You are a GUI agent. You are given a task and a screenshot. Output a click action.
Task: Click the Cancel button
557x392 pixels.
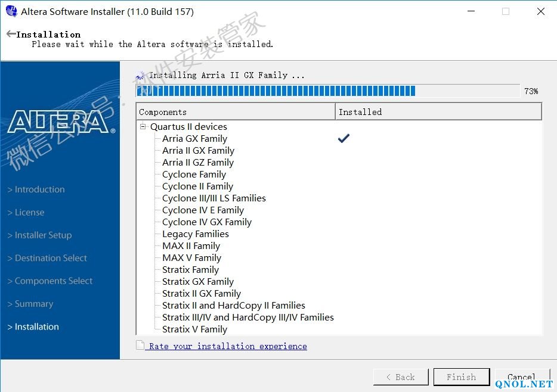pos(521,377)
